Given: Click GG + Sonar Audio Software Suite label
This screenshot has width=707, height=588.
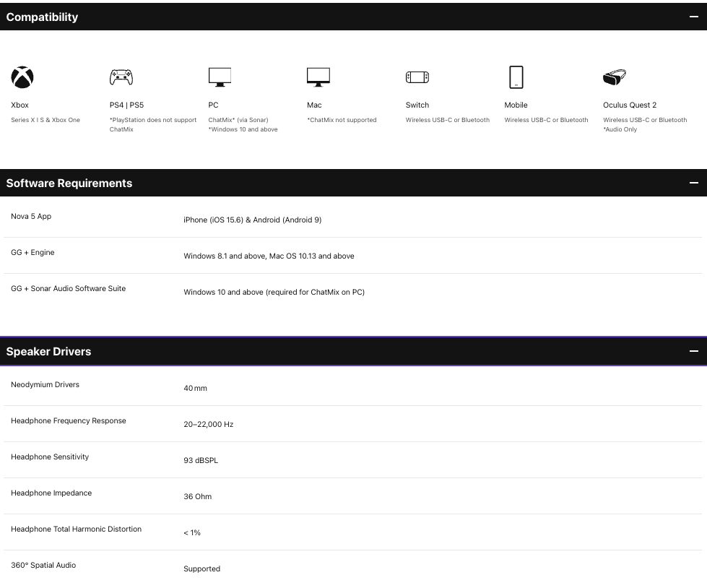Looking at the screenshot, I should pyautogui.click(x=68, y=289).
